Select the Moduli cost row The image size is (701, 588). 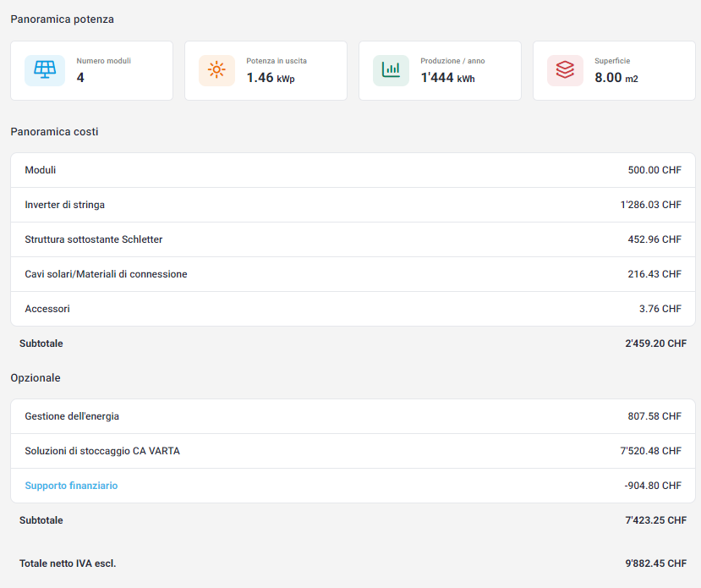(353, 170)
